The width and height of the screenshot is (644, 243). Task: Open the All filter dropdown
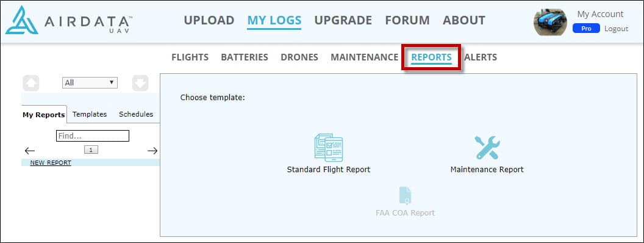pyautogui.click(x=90, y=82)
